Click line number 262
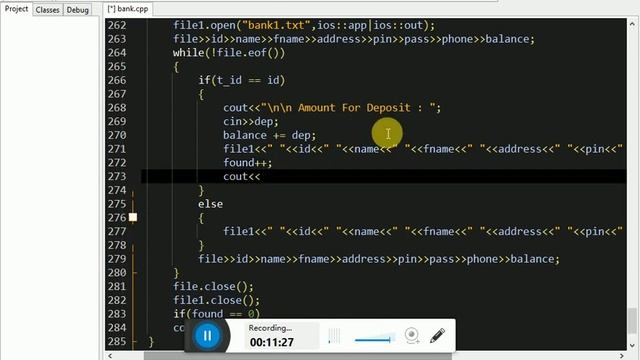This screenshot has width=640, height=360. click(x=117, y=25)
